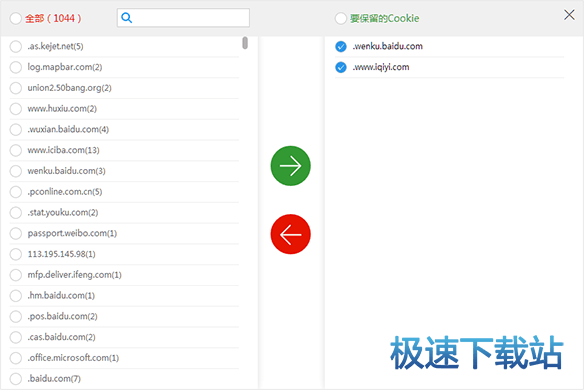Click the green move-right arrow button
The width and height of the screenshot is (584, 390).
pos(291,166)
